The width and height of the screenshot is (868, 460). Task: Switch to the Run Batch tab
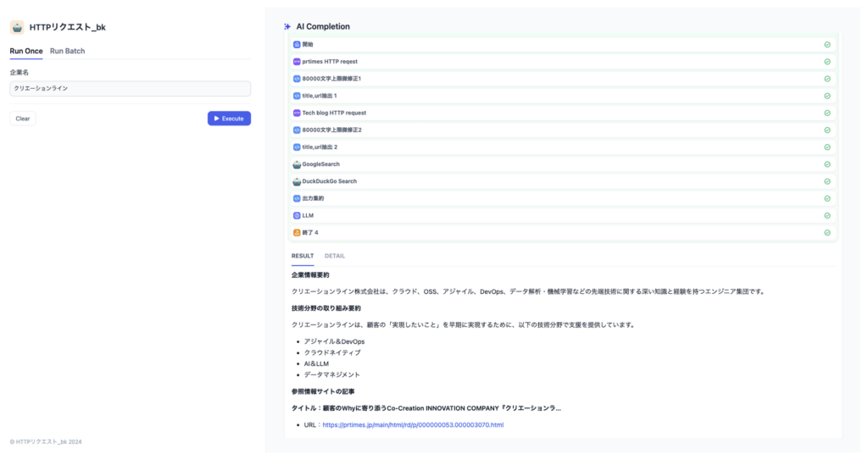[68, 51]
